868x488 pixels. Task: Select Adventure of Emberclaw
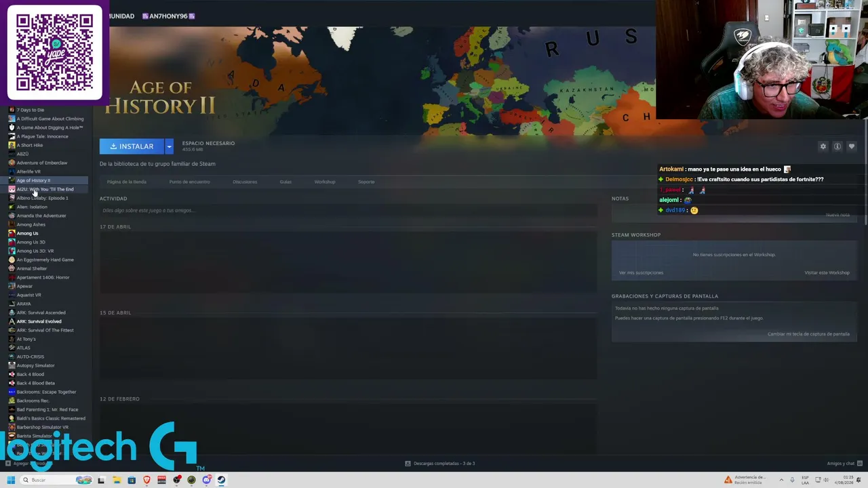tap(41, 163)
